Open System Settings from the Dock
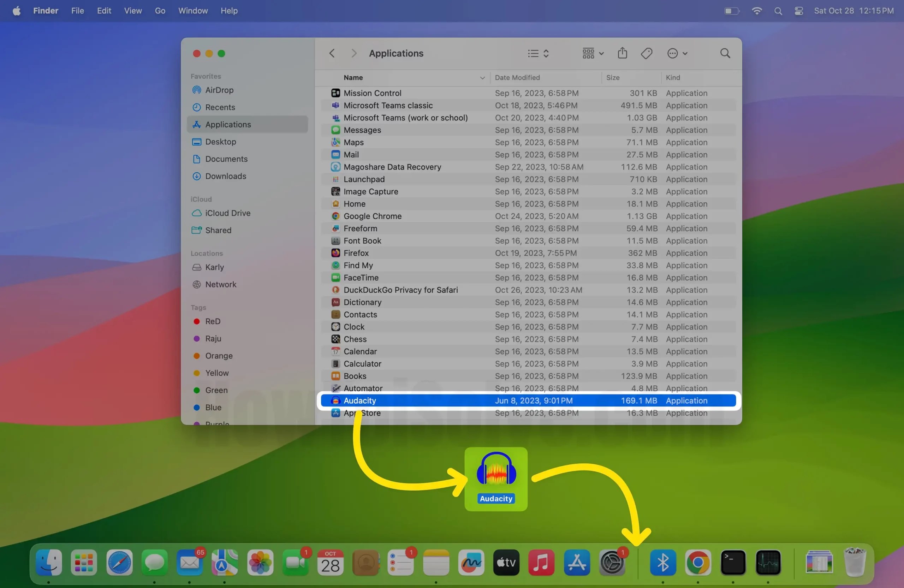This screenshot has height=588, width=904. tap(612, 563)
